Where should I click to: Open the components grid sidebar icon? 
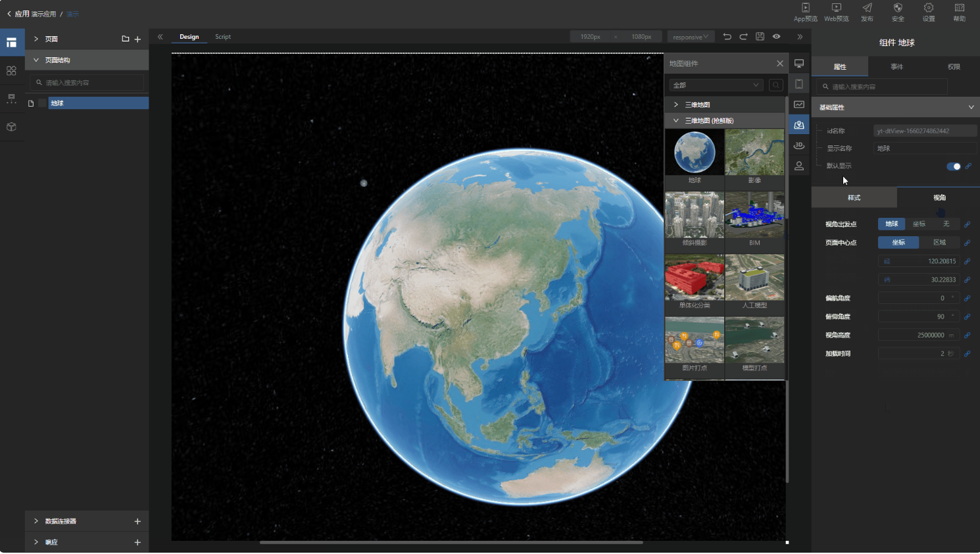[x=11, y=70]
